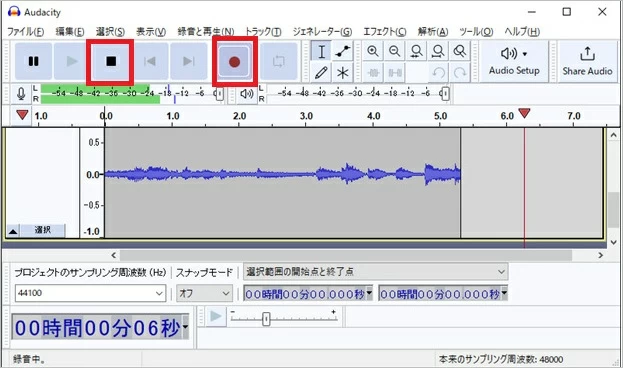Click the red Record button
This screenshot has height=368, width=623.
coord(234,62)
